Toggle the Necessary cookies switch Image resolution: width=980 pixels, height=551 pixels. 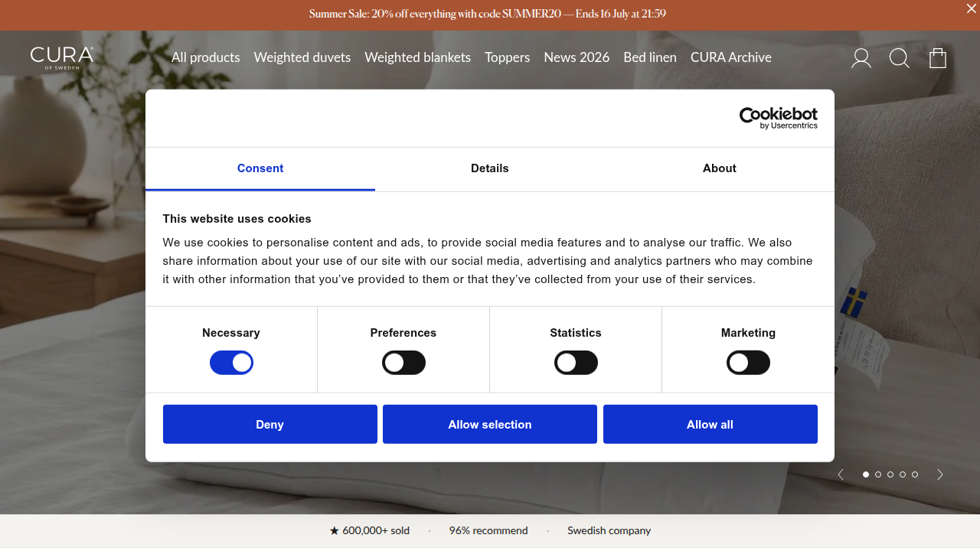(231, 363)
